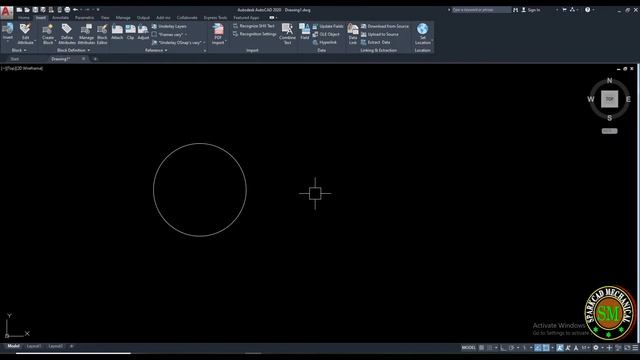The image size is (640, 360).
Task: Toggle Ortho mode in the status bar
Action: (503, 348)
